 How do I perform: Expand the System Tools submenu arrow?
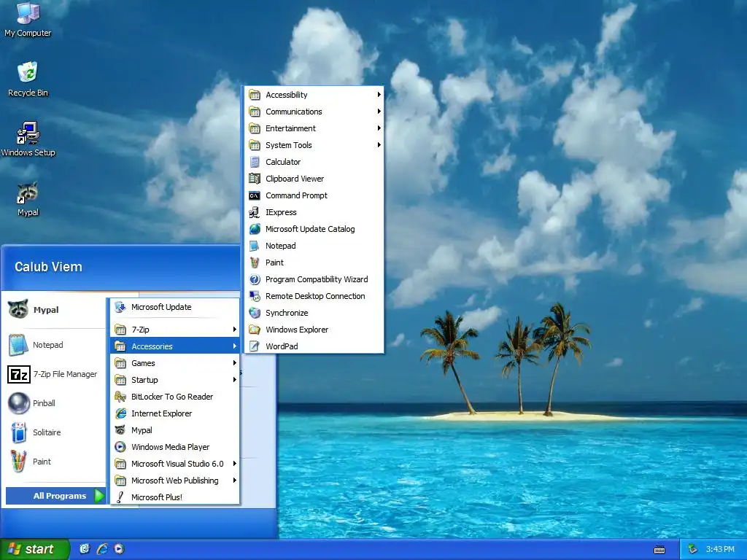tap(379, 145)
